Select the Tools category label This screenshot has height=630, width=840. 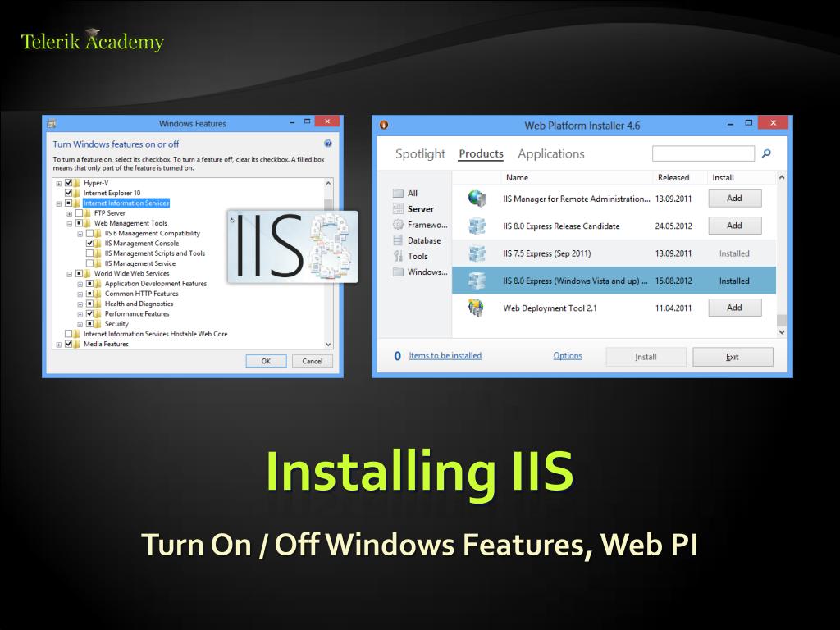(x=418, y=256)
